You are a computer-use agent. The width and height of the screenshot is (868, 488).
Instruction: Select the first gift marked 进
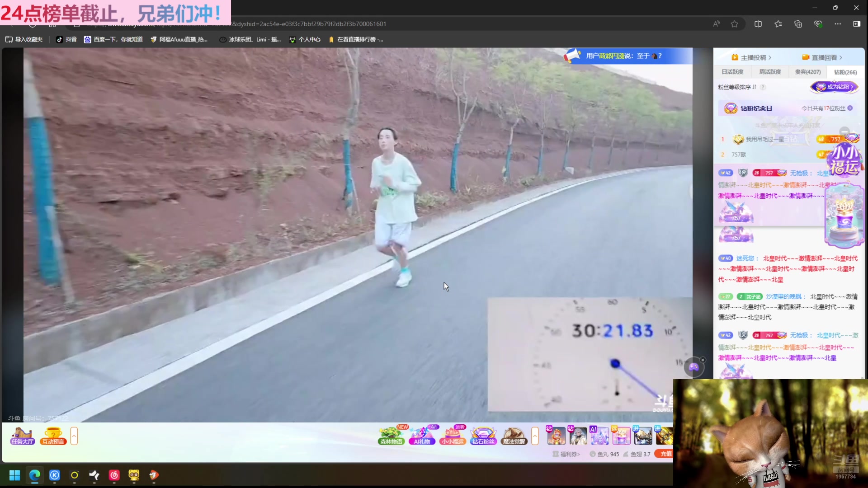642,436
